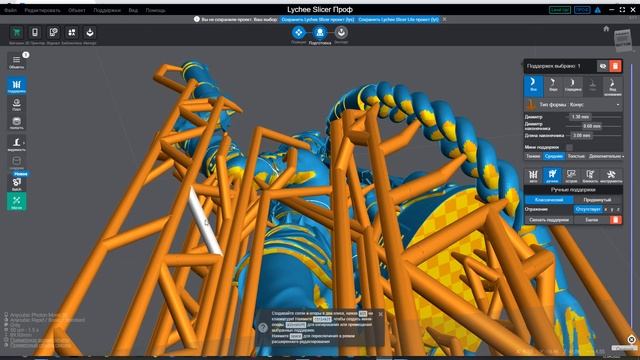Go to the Prepare (Подготовка) workflow step

320,32
